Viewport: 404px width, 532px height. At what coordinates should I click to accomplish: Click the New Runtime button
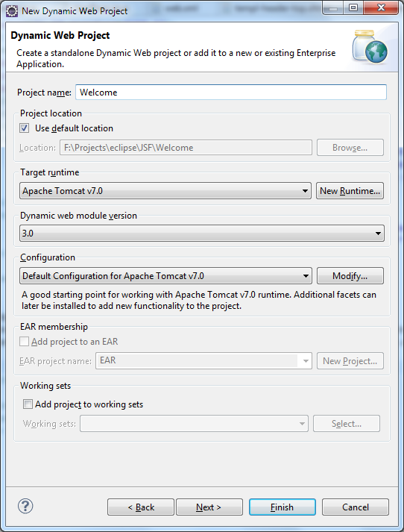click(350, 191)
